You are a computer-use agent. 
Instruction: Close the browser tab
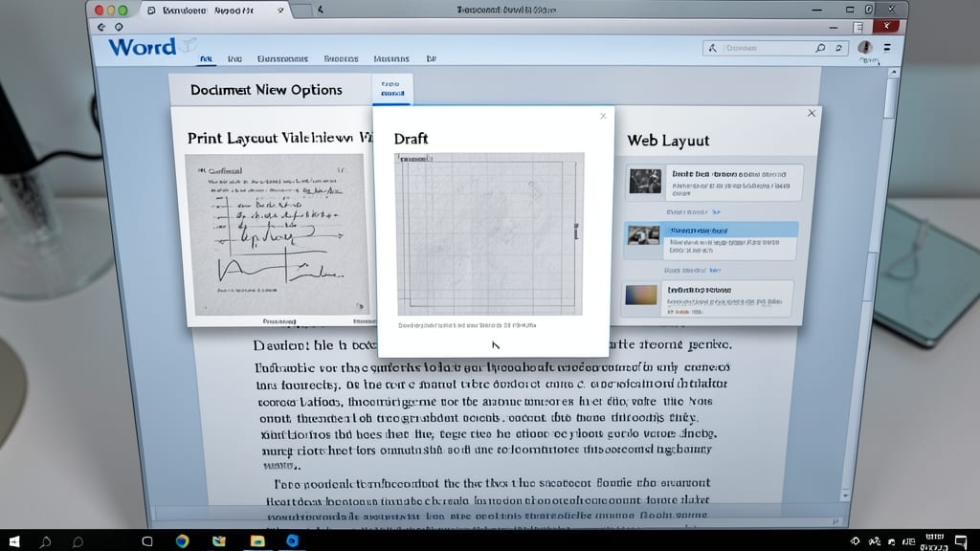pos(280,10)
